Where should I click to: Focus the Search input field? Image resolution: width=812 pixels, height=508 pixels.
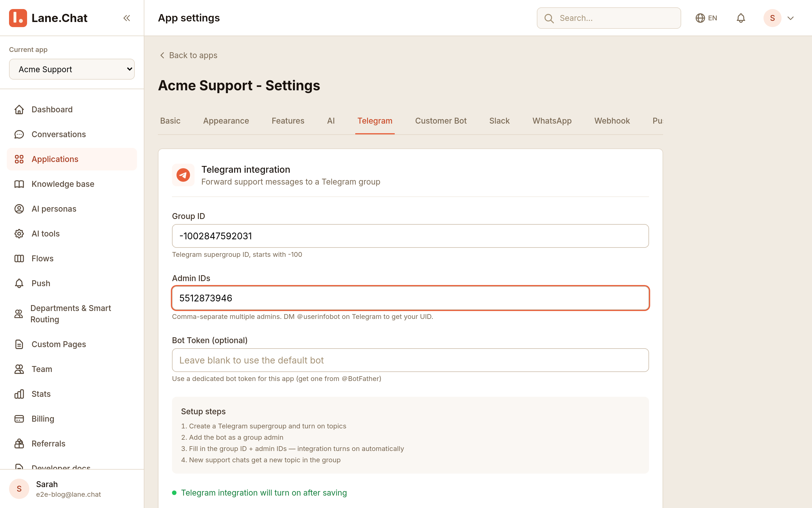pos(609,18)
